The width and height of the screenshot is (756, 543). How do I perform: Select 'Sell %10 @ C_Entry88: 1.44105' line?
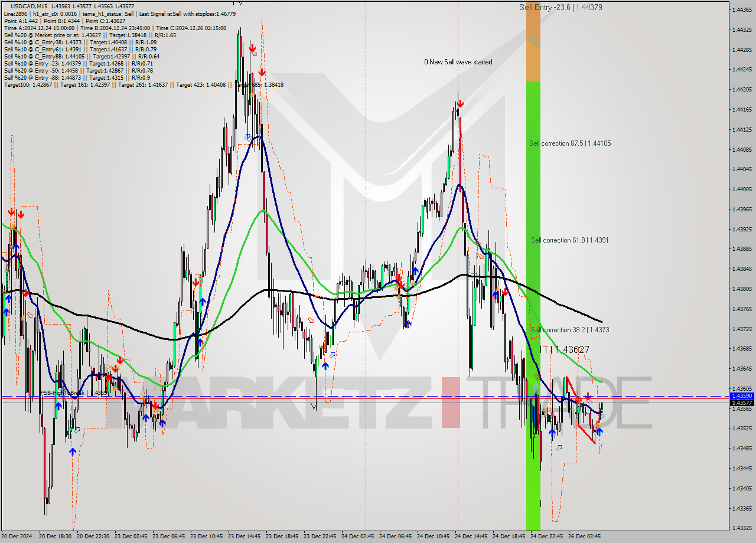(x=82, y=57)
